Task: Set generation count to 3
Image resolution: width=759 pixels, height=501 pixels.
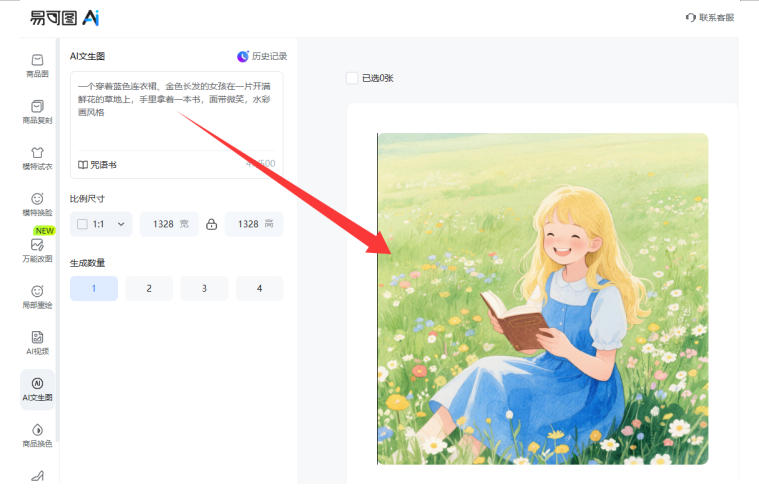Action: [x=204, y=288]
